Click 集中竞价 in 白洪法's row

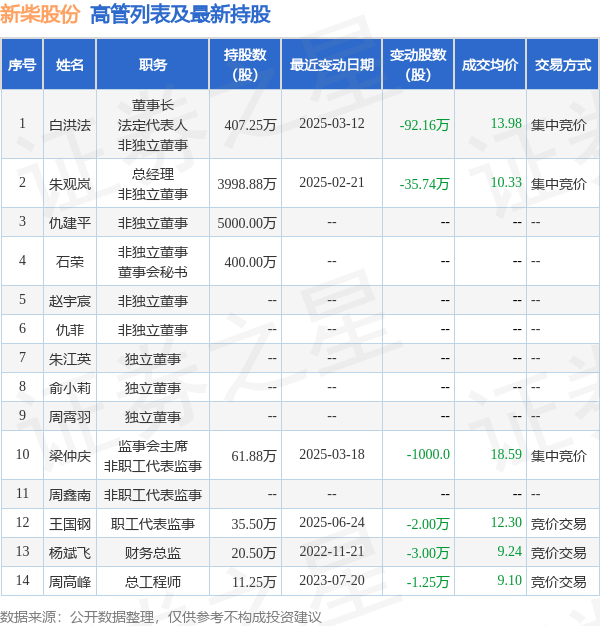(558, 125)
